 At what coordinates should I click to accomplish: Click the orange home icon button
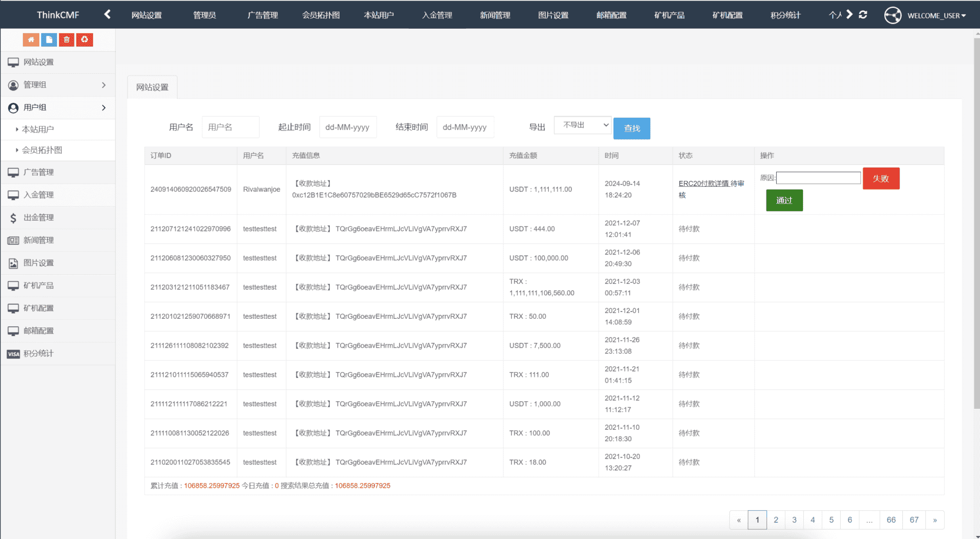31,40
